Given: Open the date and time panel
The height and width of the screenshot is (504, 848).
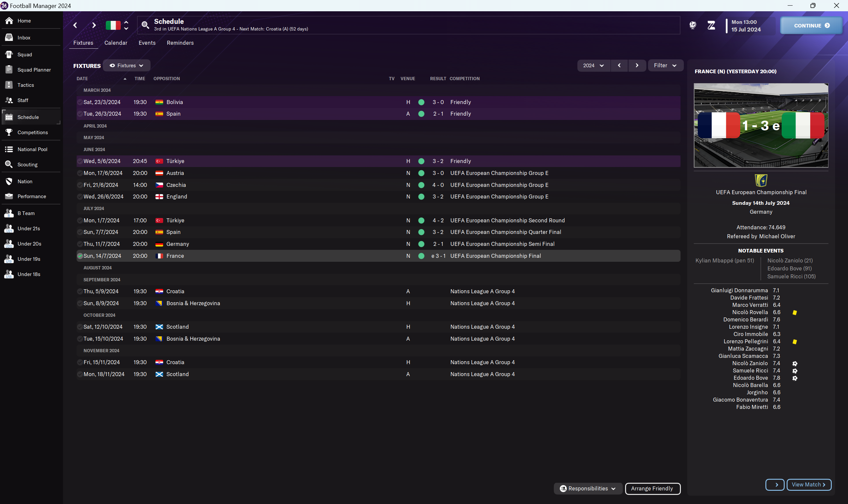Looking at the screenshot, I should point(750,26).
